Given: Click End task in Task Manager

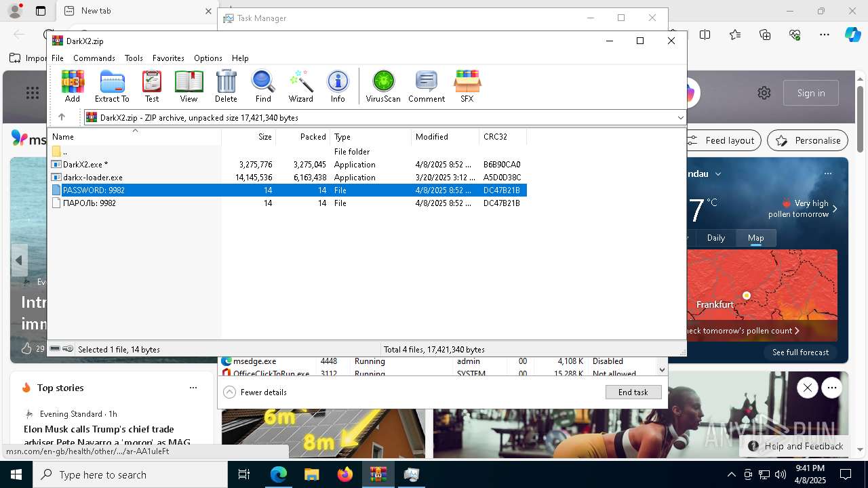Looking at the screenshot, I should point(633,392).
